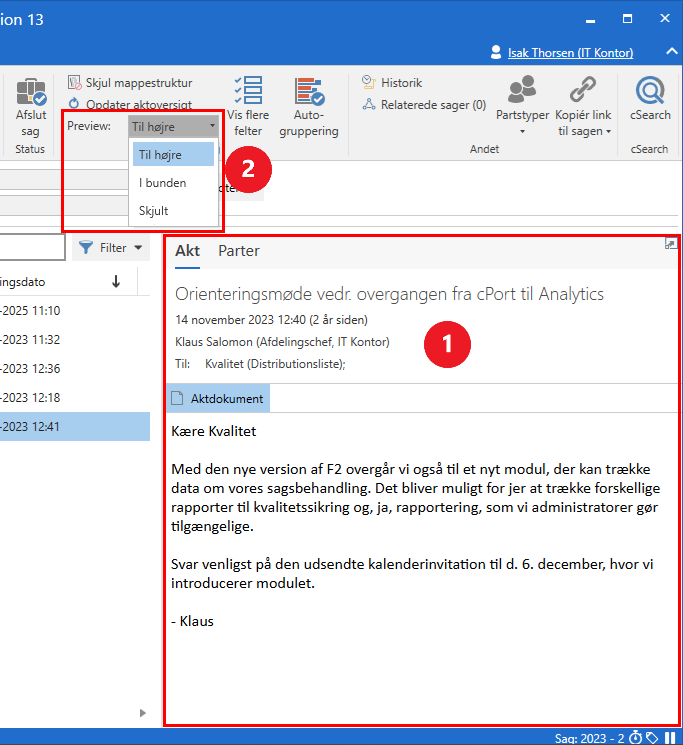The height and width of the screenshot is (745, 683).
Task: Show Relaterede sager (0)
Action: 424,105
